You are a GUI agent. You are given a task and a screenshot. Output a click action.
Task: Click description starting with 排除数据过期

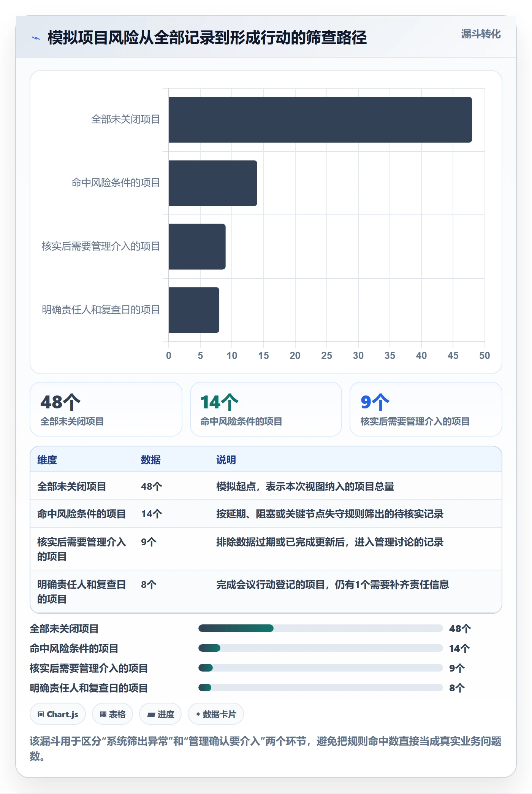click(330, 542)
